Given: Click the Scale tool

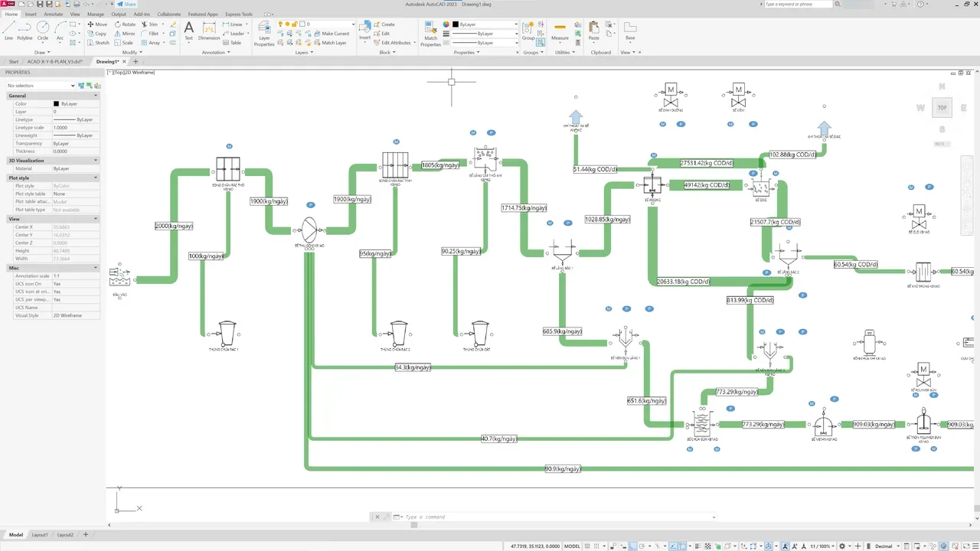Looking at the screenshot, I should pos(124,43).
